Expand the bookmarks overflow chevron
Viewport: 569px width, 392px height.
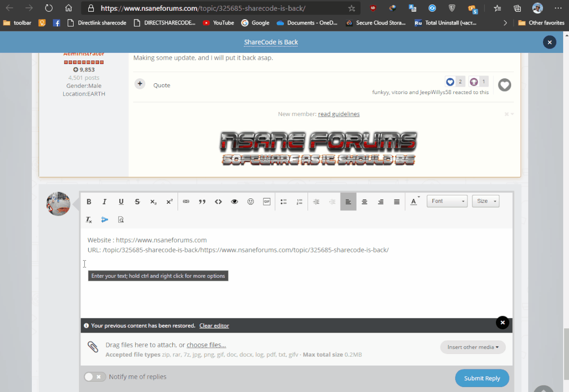(505, 23)
